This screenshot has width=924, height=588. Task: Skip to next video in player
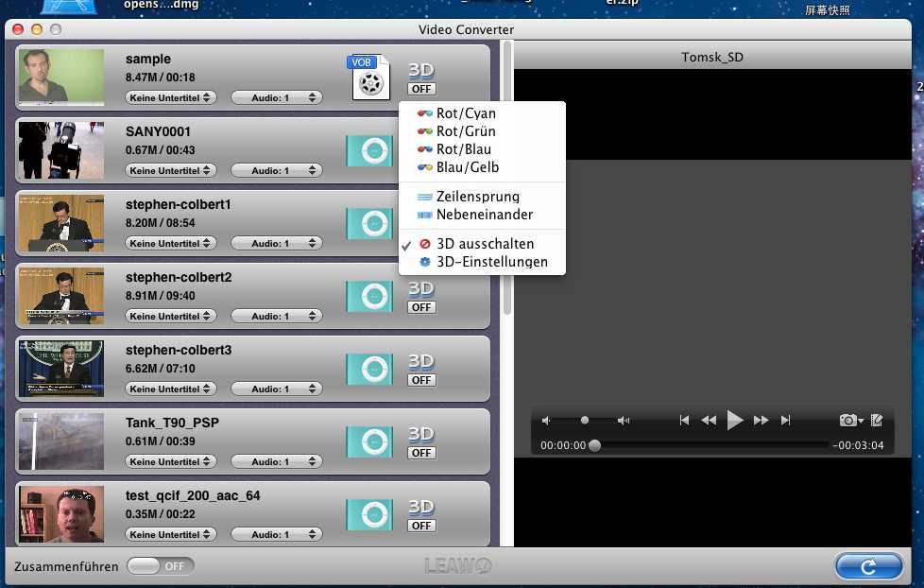click(x=785, y=421)
